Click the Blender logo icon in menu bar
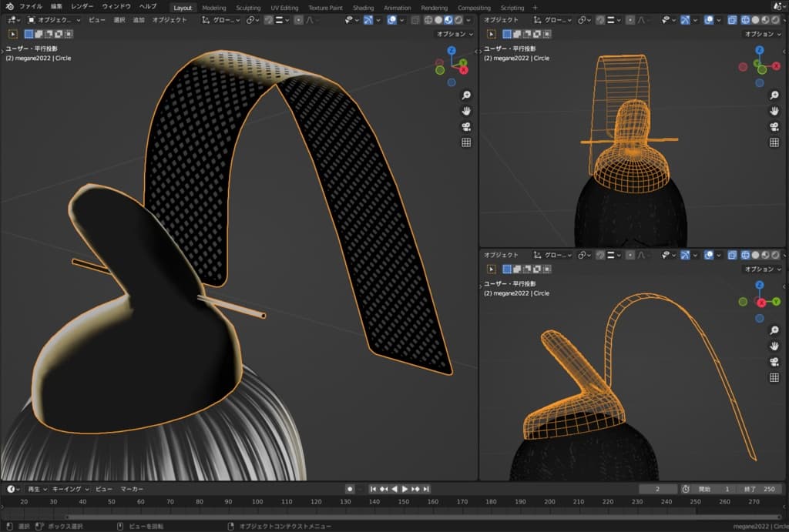789x532 pixels. (x=9, y=7)
